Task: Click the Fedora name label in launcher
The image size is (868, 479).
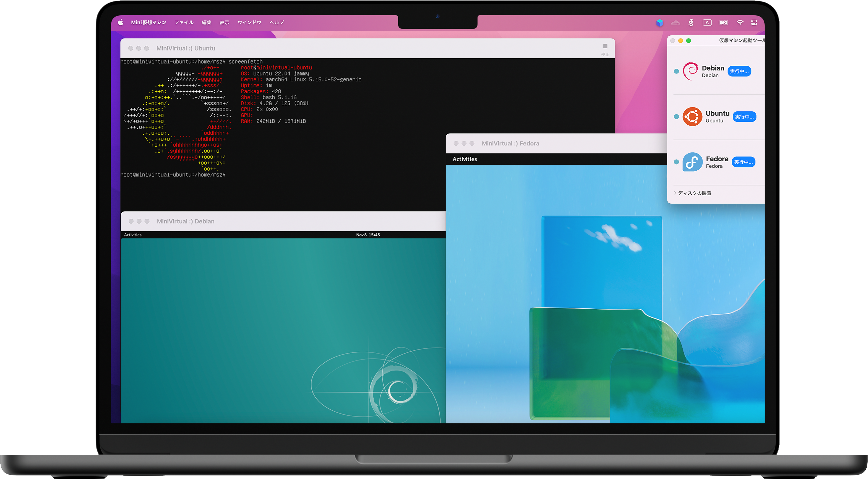Action: click(717, 159)
